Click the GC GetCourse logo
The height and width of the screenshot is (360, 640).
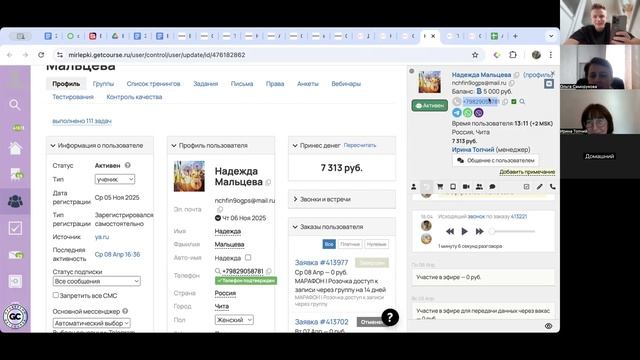(x=15, y=316)
